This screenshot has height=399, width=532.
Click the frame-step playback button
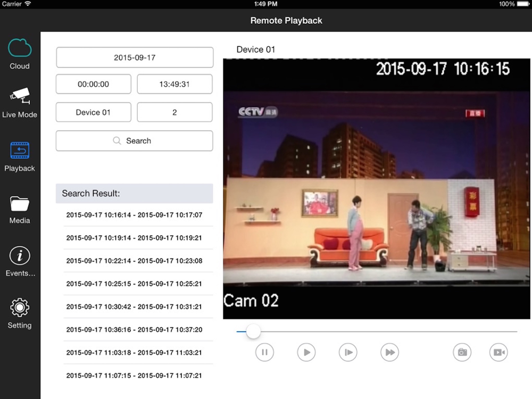[x=348, y=352]
